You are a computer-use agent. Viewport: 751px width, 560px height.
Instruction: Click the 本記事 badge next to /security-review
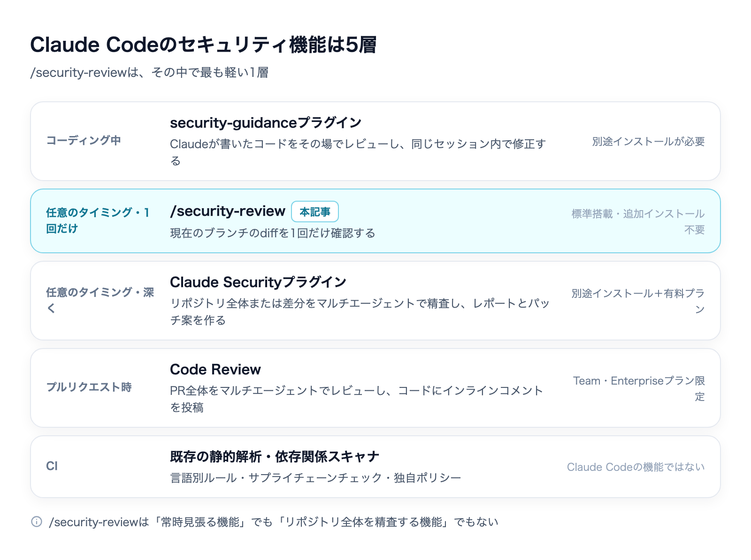click(x=315, y=212)
